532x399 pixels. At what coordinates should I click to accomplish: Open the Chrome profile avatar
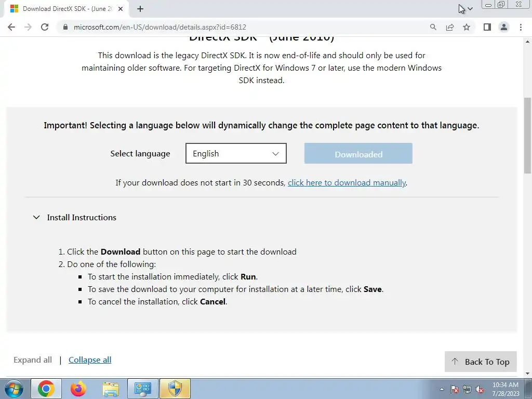point(504,27)
